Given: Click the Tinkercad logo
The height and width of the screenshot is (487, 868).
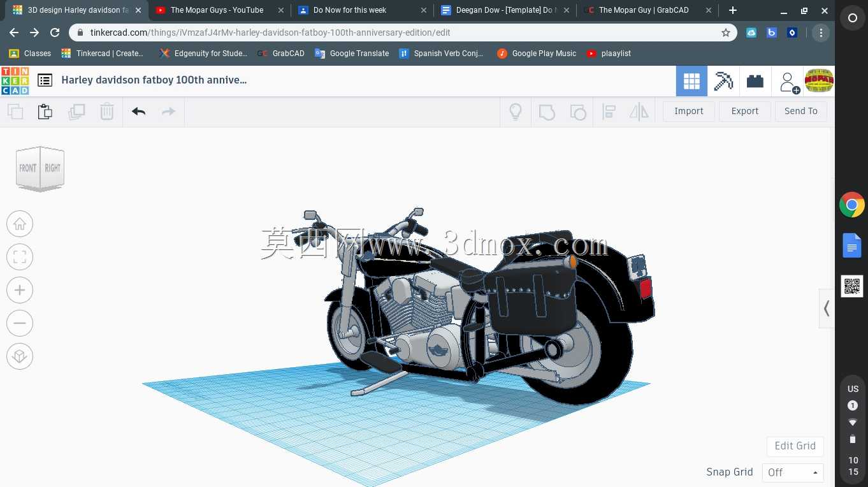Looking at the screenshot, I should tap(15, 81).
